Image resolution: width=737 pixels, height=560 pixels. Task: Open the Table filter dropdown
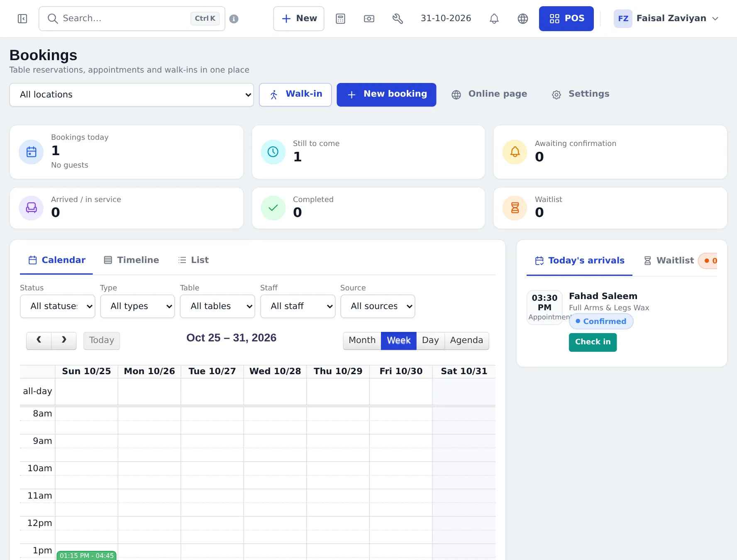click(x=217, y=306)
